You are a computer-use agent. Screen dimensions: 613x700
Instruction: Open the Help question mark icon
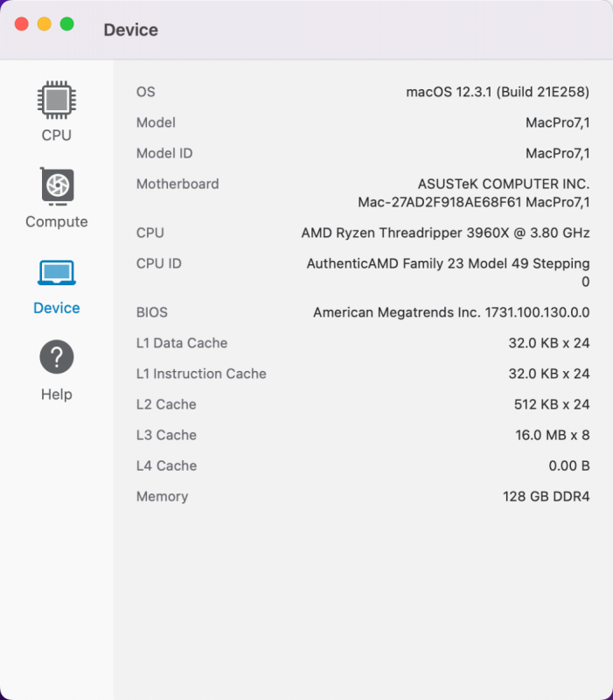pos(57,357)
